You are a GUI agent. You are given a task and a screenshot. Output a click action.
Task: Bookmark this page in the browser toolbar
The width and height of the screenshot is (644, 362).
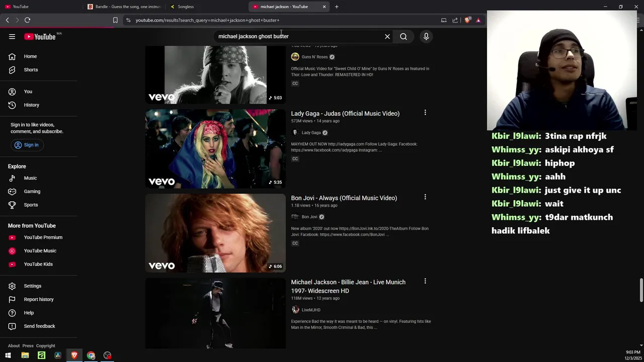(x=115, y=20)
